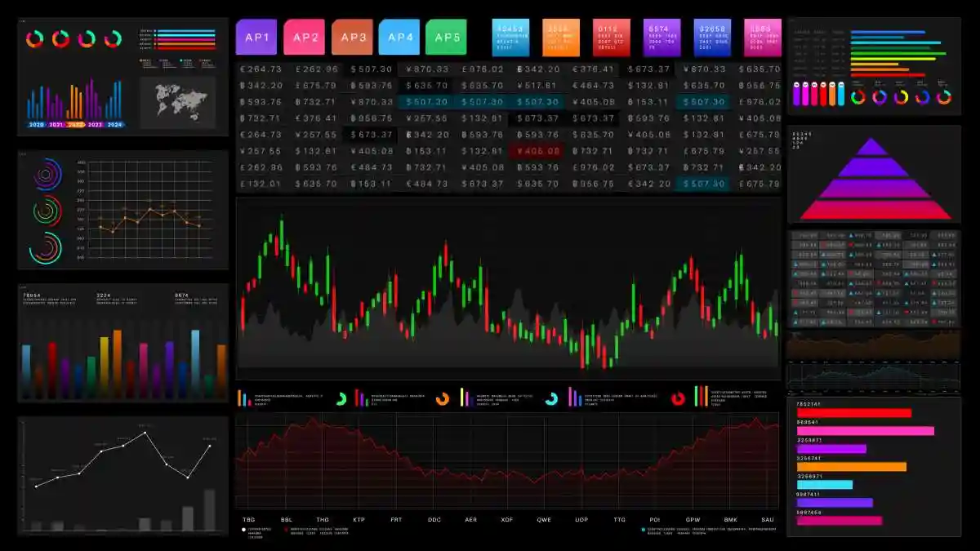The image size is (980, 551).
Task: Click the fourth donut chart in the top-left panel
Action: click(113, 38)
